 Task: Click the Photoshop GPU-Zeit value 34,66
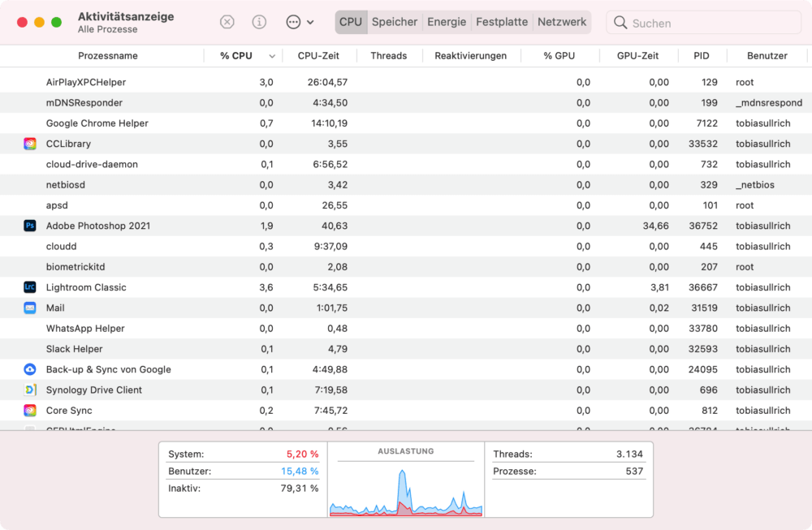pos(655,226)
